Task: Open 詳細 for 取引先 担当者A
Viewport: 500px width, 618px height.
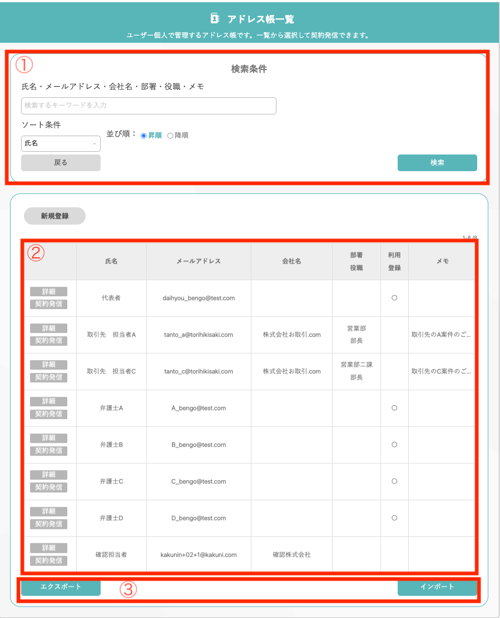Action: 48,328
